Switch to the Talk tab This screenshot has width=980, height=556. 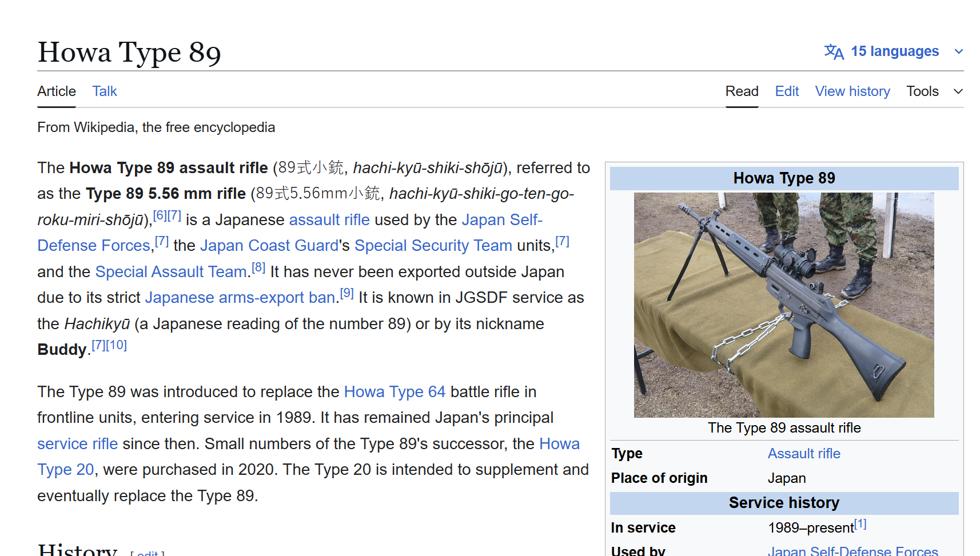pyautogui.click(x=105, y=91)
